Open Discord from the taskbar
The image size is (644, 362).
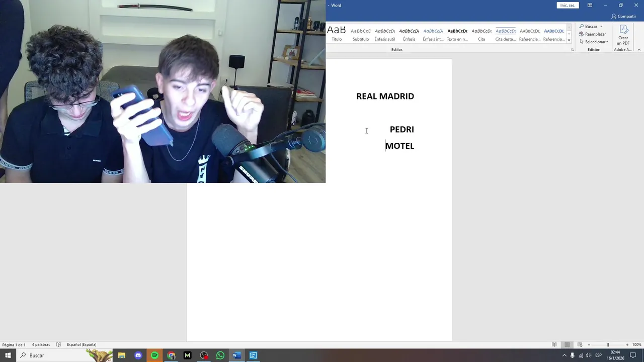138,355
